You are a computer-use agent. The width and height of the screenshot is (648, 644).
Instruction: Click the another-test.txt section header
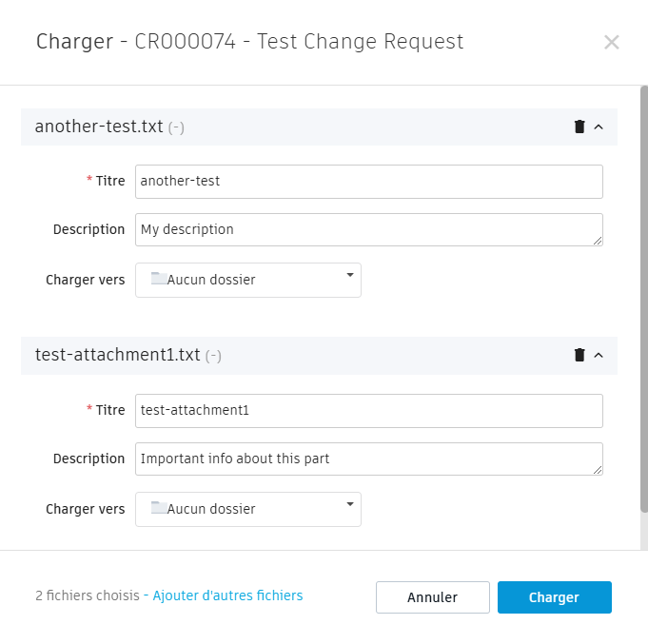coord(285,127)
